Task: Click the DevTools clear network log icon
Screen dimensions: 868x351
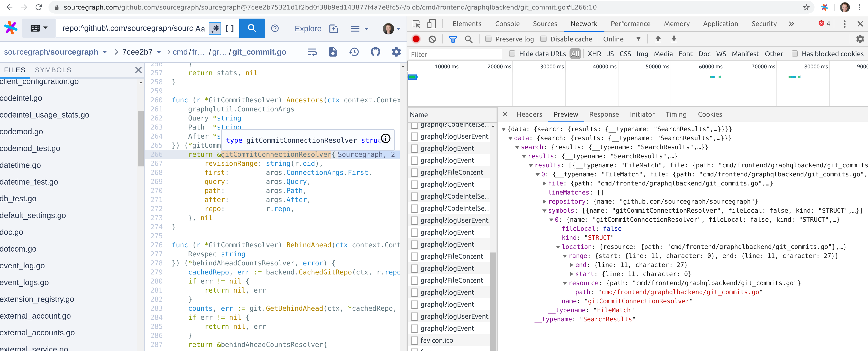Action: pos(432,39)
